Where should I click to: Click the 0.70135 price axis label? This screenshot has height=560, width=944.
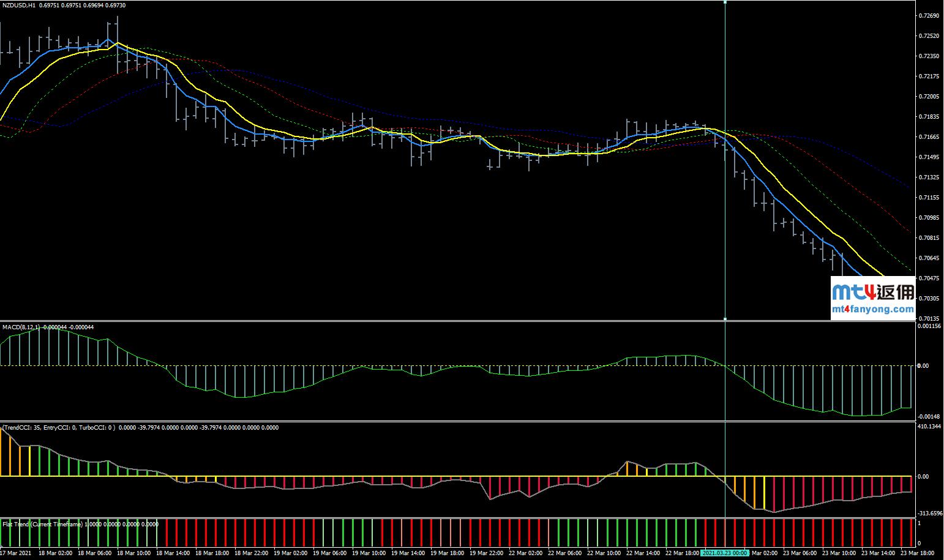[929, 318]
